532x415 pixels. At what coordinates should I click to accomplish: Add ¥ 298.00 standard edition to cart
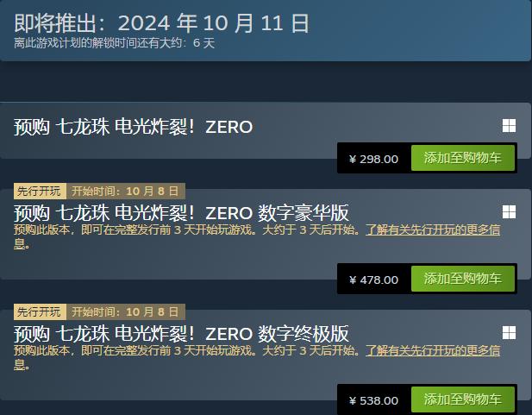tap(463, 158)
